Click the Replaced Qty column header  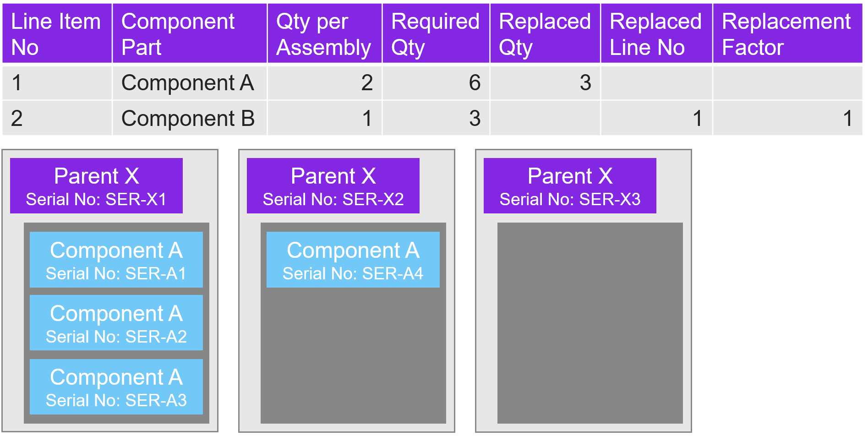tap(545, 33)
